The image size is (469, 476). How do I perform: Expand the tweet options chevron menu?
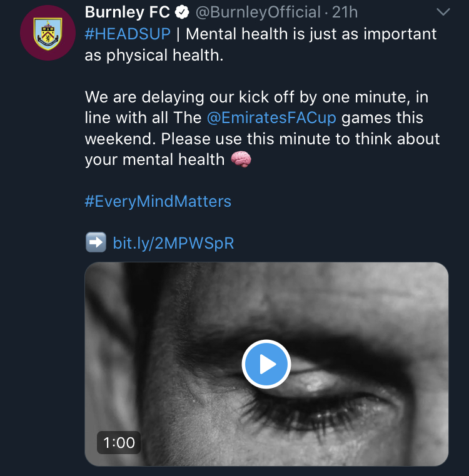442,12
